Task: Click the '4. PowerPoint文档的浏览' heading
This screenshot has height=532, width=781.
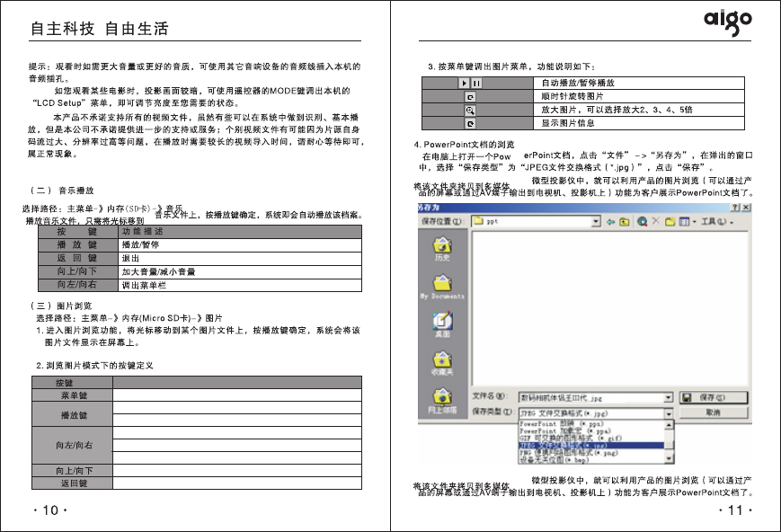Action: [464, 145]
